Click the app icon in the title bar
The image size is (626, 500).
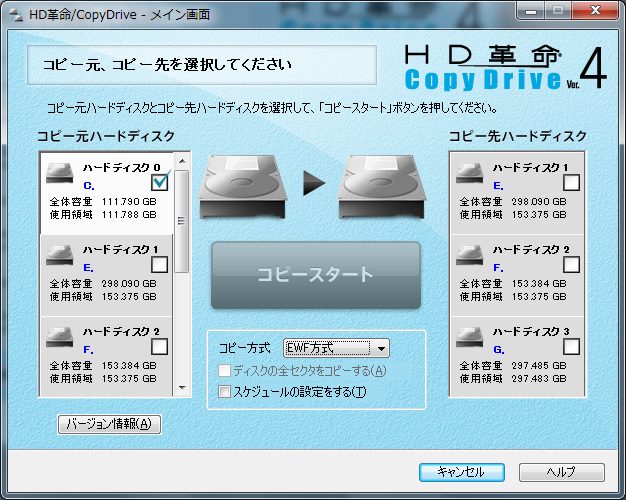[x=16, y=15]
